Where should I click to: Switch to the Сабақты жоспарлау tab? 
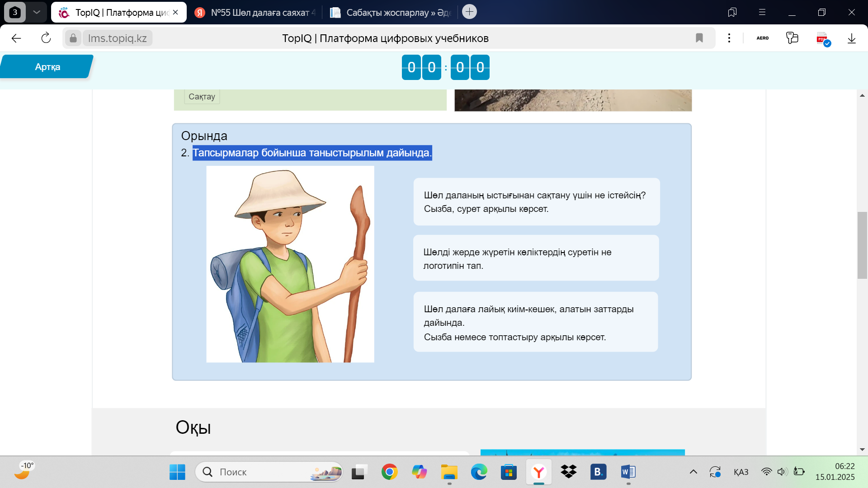pyautogui.click(x=391, y=13)
